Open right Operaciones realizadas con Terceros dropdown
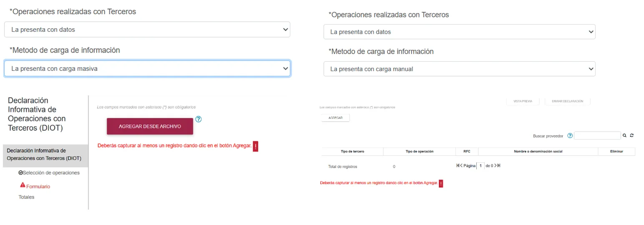The image size is (644, 225). coord(460,32)
